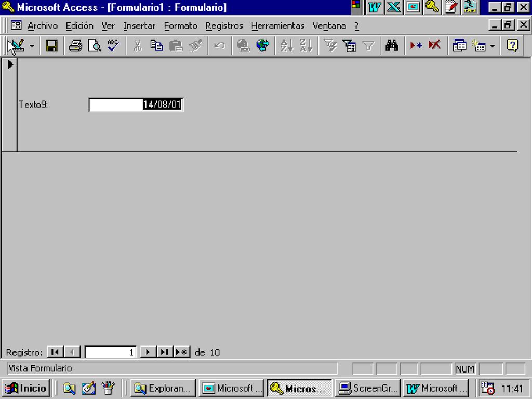
Task: Click the 11:41 system clock
Action: [x=512, y=389]
